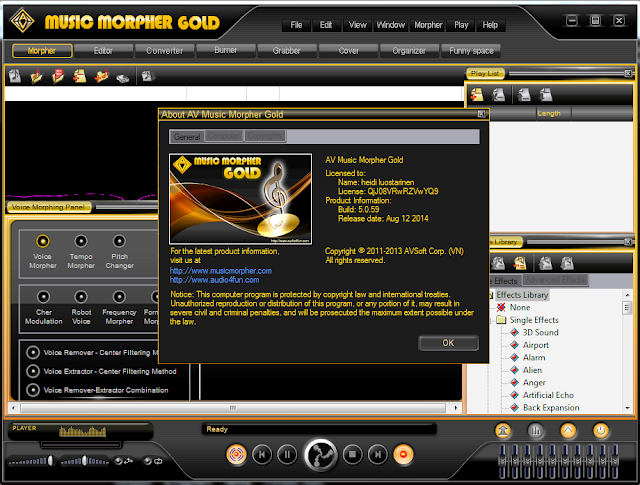
Task: Click the playlist move-down file icon
Action: click(x=546, y=95)
